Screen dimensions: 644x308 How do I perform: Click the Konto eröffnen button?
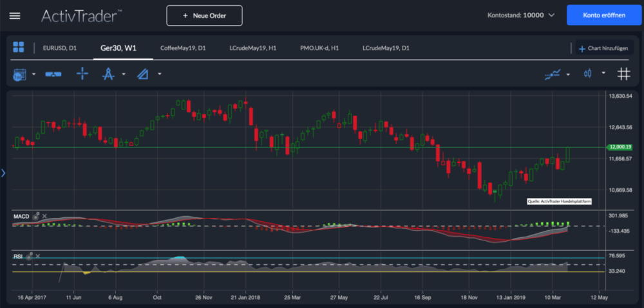click(604, 15)
